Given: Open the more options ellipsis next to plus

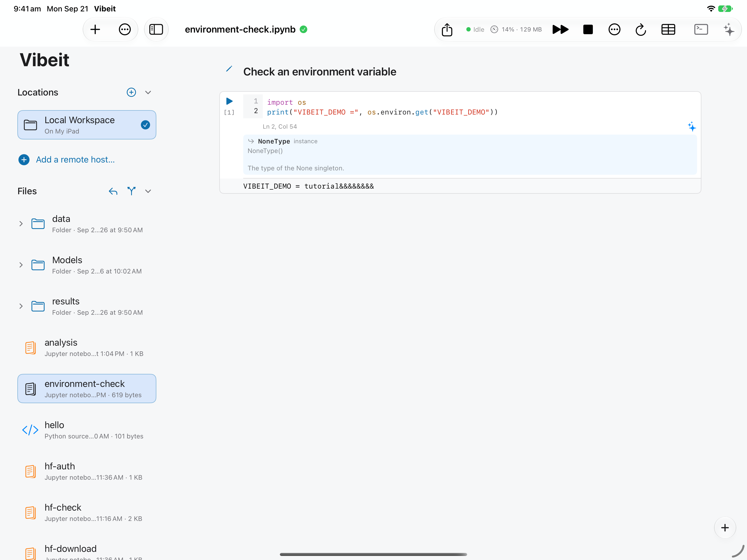Looking at the screenshot, I should tap(125, 29).
